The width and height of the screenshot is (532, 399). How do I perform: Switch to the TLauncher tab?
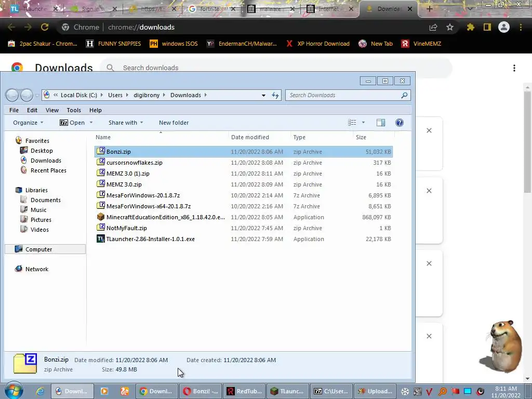34,9
